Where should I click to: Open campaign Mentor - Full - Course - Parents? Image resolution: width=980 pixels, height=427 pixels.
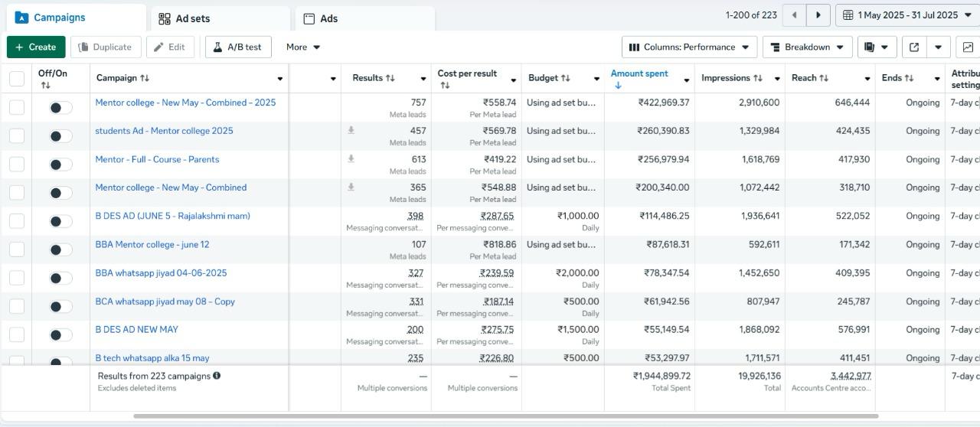coord(157,159)
